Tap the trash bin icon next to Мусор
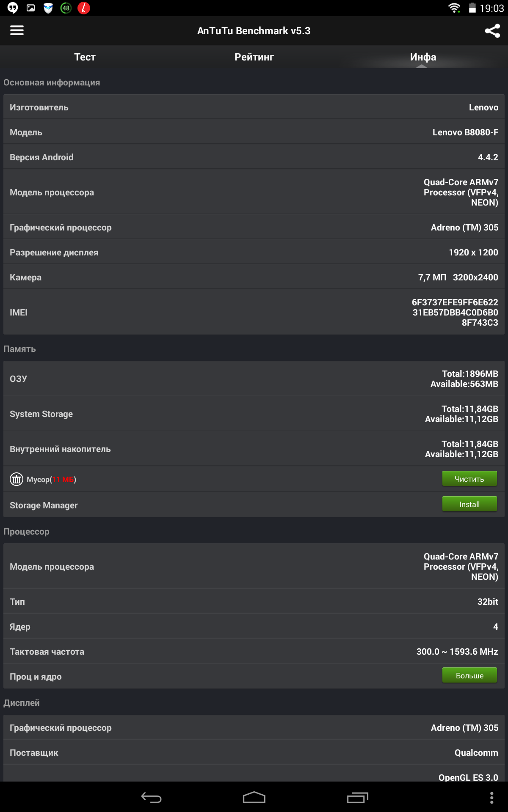This screenshot has height=812, width=508. tap(17, 479)
